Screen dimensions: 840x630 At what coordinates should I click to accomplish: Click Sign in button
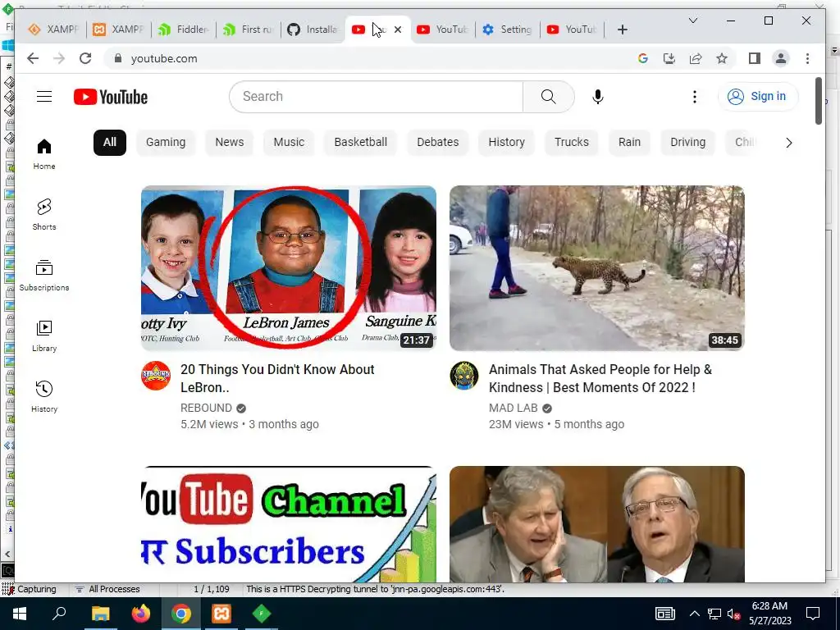(758, 97)
